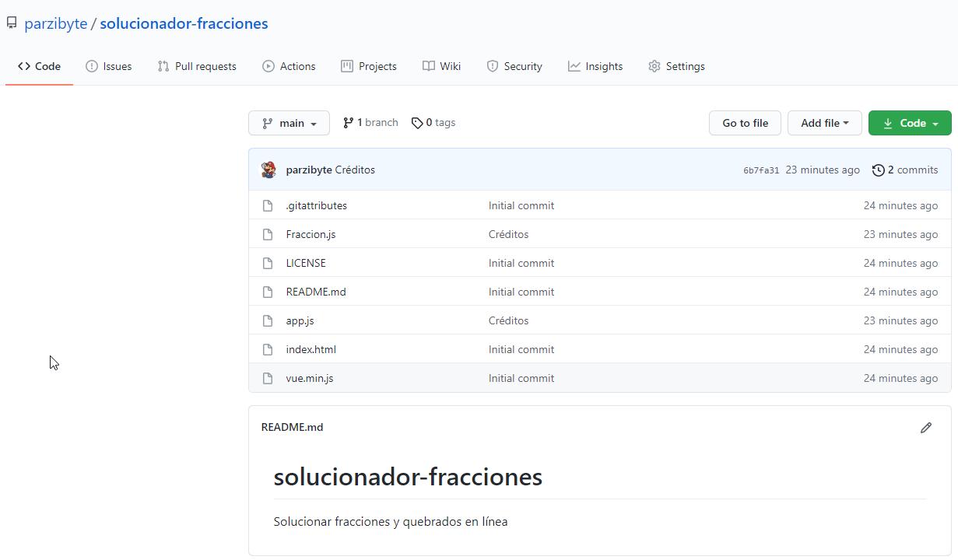
Task: Open the LICENSE file
Action: tap(306, 263)
